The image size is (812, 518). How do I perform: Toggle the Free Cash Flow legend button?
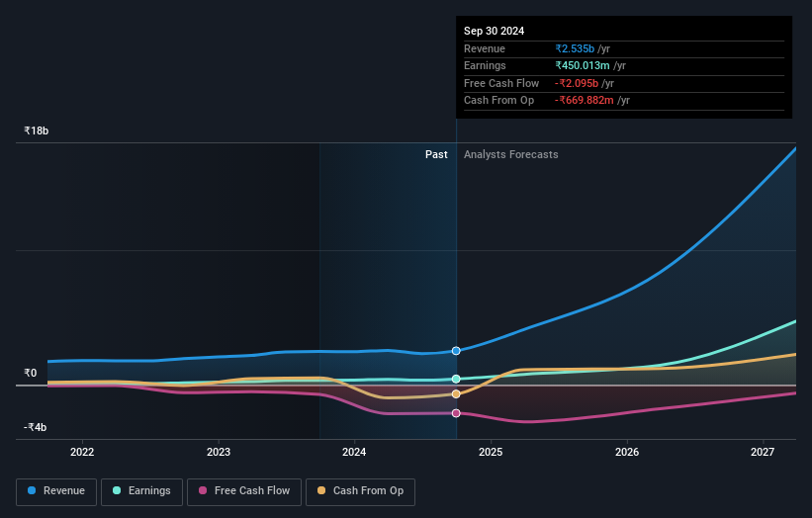[x=244, y=491]
